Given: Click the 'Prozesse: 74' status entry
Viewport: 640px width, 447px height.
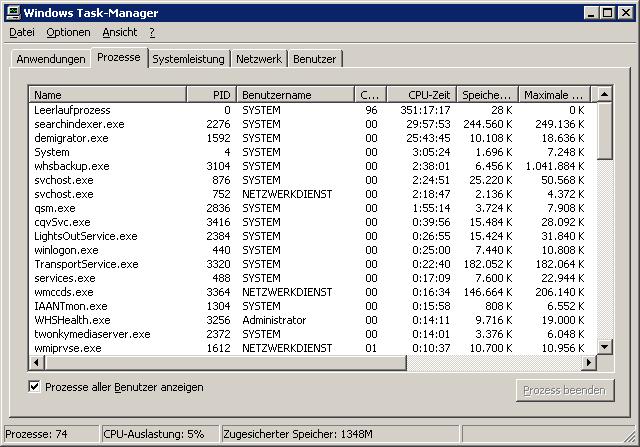Looking at the screenshot, I should [51, 434].
